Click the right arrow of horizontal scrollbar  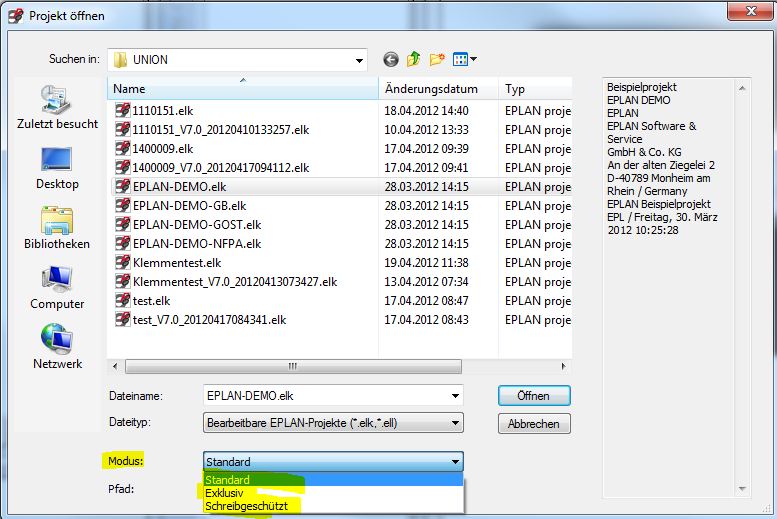point(563,366)
